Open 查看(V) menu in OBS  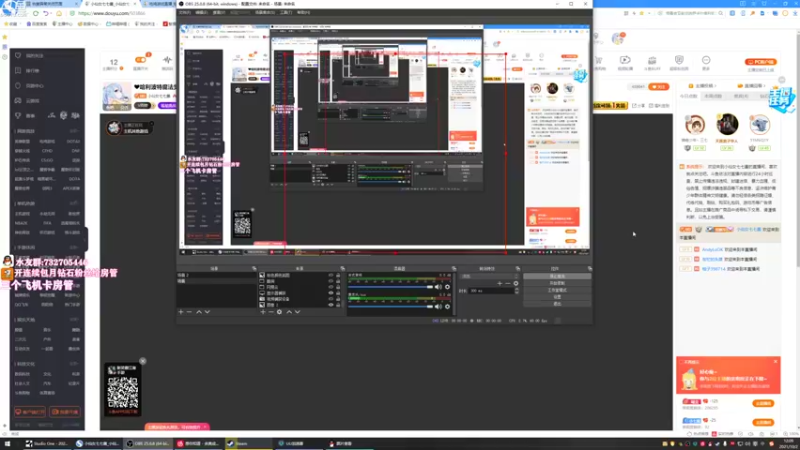pyautogui.click(x=218, y=12)
